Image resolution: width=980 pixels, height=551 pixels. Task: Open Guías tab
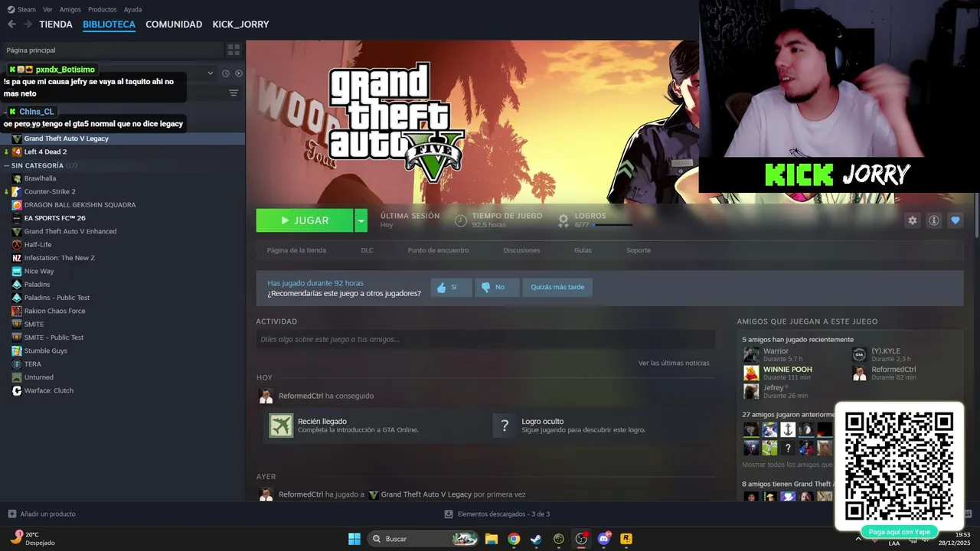[x=583, y=250]
